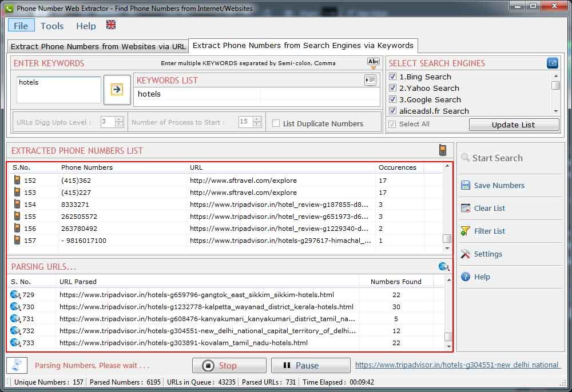This screenshot has width=572, height=392.
Task: Click the globe icon for parsed URL 731
Action: tap(15, 318)
